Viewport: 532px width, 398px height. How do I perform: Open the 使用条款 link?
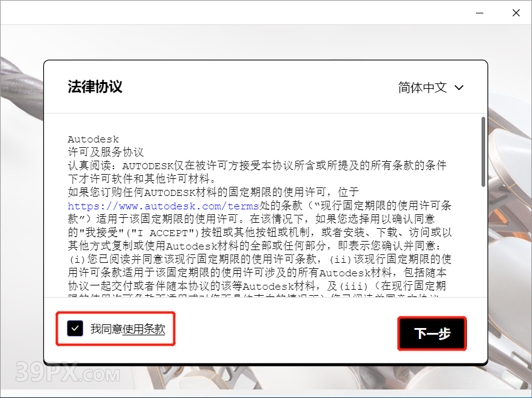point(144,329)
